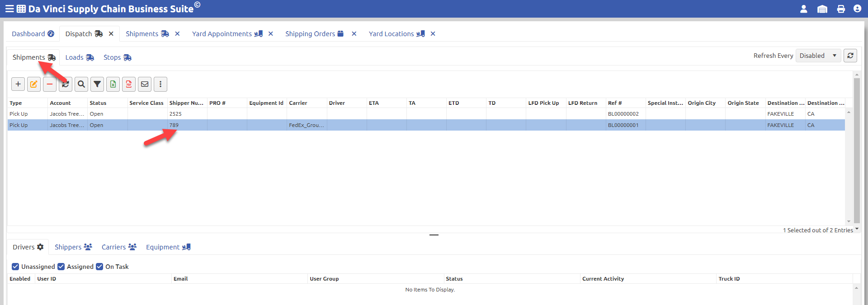Toggle the On Task checkbox

[x=99, y=267]
